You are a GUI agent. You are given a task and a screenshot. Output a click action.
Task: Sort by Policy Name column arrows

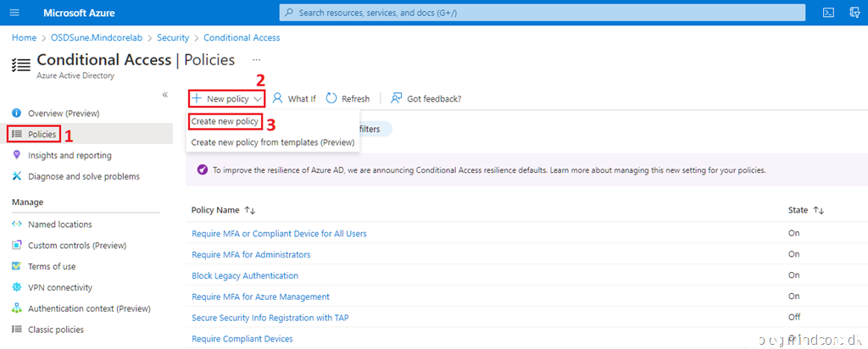click(249, 210)
